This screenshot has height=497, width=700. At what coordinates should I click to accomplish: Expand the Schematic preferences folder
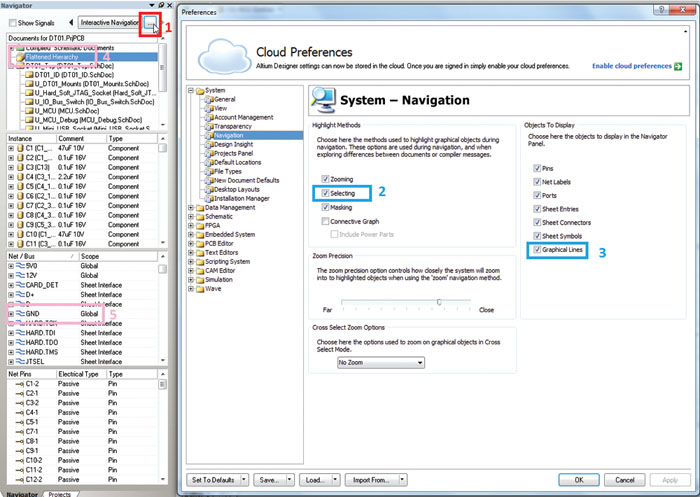192,216
